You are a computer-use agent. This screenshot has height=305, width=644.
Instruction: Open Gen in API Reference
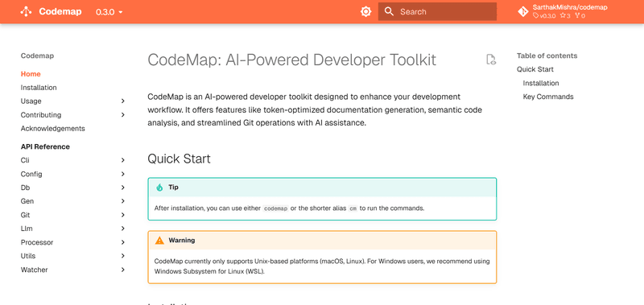[x=27, y=201]
